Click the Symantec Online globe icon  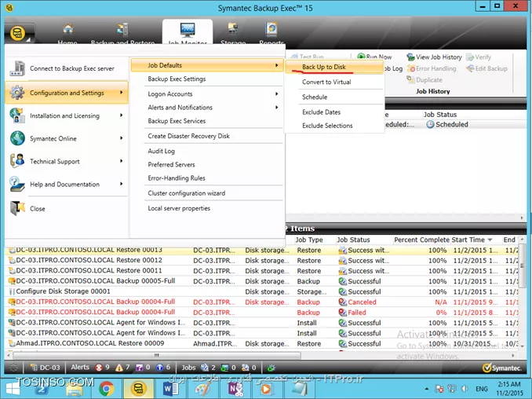tap(17, 138)
